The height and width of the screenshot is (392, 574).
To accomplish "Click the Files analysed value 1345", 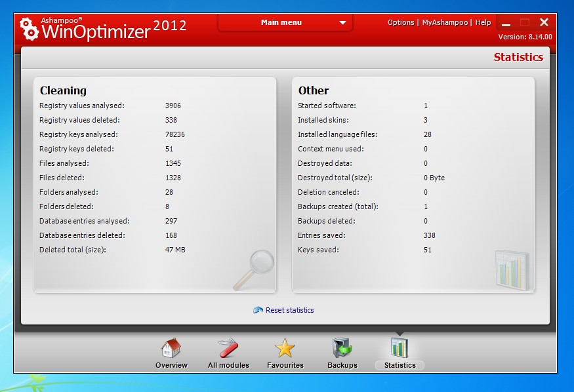I will coord(173,163).
